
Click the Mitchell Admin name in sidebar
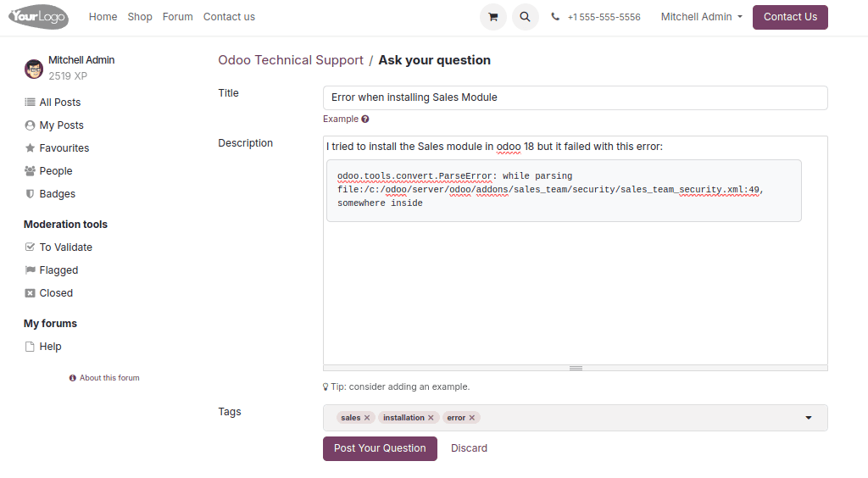pyautogui.click(x=81, y=59)
